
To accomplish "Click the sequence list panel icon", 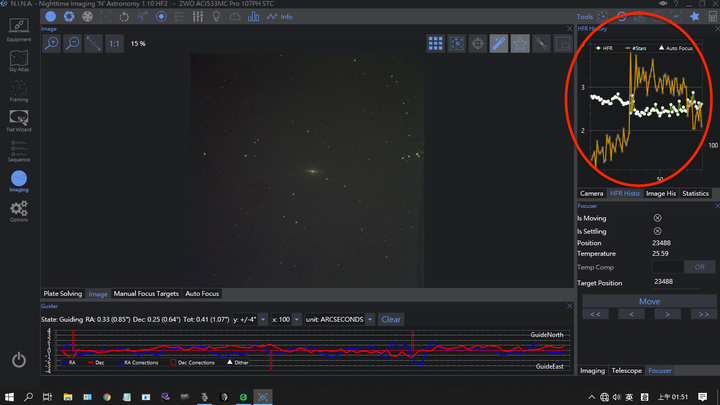I will [x=180, y=17].
